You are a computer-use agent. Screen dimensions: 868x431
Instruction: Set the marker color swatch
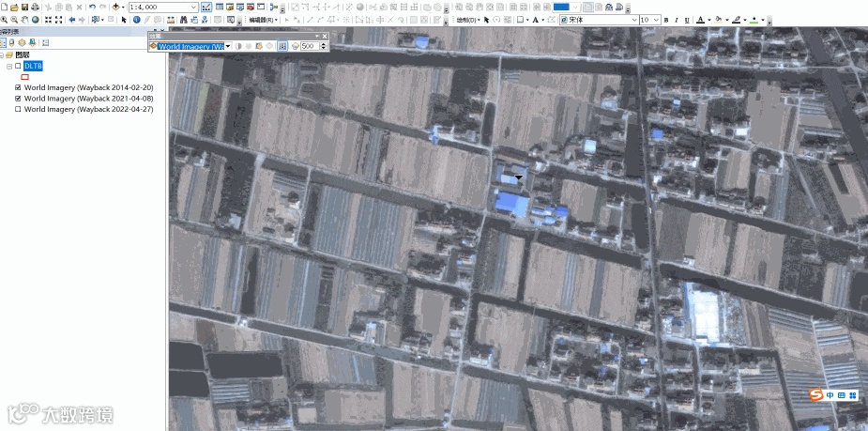pos(754,20)
